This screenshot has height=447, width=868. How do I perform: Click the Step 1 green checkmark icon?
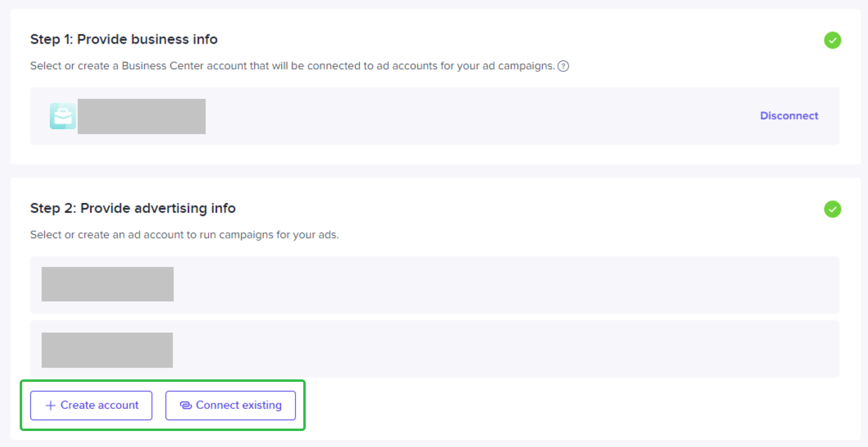[x=832, y=41]
